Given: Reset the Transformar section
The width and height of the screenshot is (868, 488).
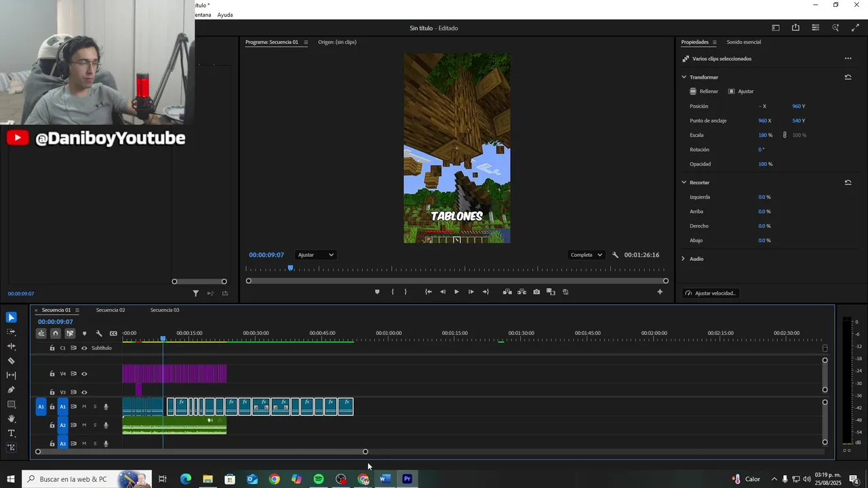Looking at the screenshot, I should (848, 77).
